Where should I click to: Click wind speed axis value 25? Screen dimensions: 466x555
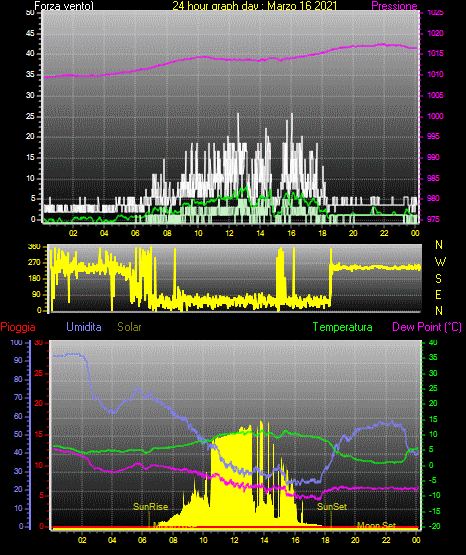pyautogui.click(x=30, y=116)
